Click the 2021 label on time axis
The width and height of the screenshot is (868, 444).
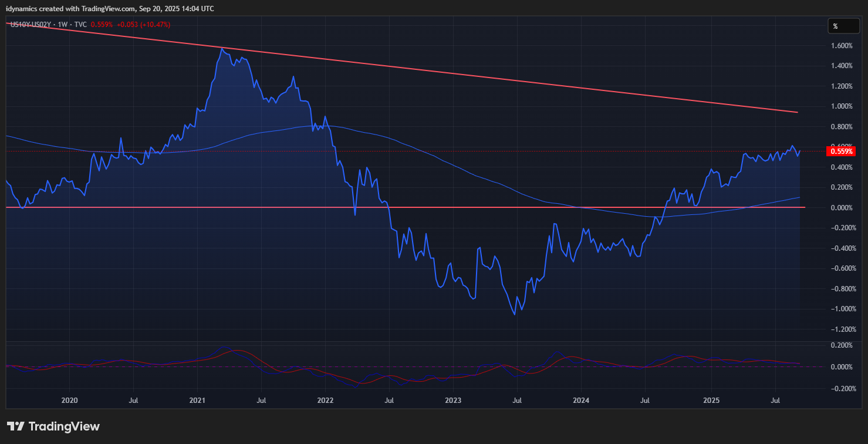(197, 401)
